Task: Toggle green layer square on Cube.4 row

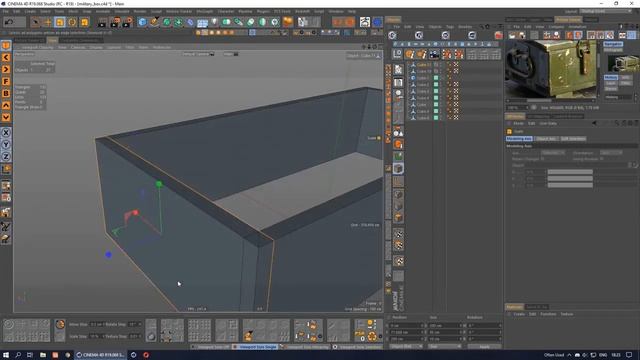Action: click(436, 98)
